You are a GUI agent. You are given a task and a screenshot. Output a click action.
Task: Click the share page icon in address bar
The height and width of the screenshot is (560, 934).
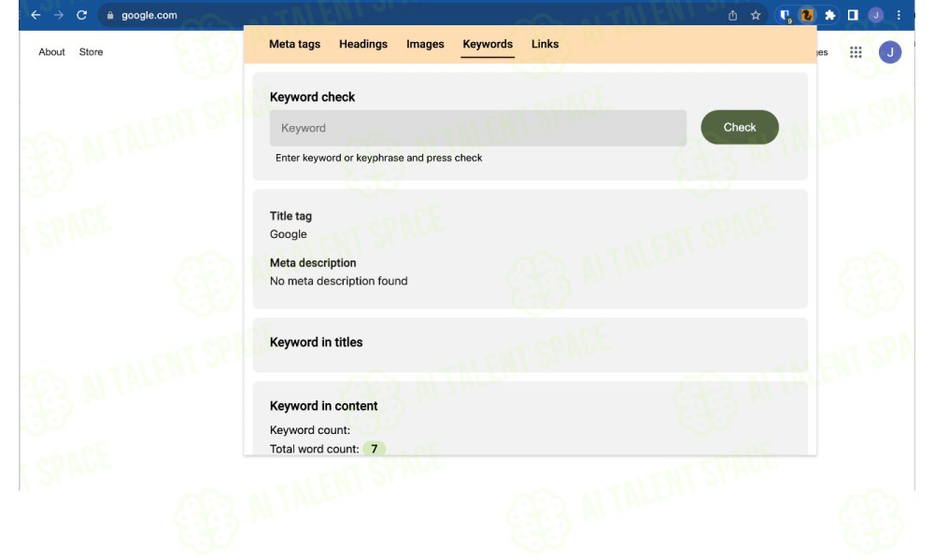coord(732,16)
